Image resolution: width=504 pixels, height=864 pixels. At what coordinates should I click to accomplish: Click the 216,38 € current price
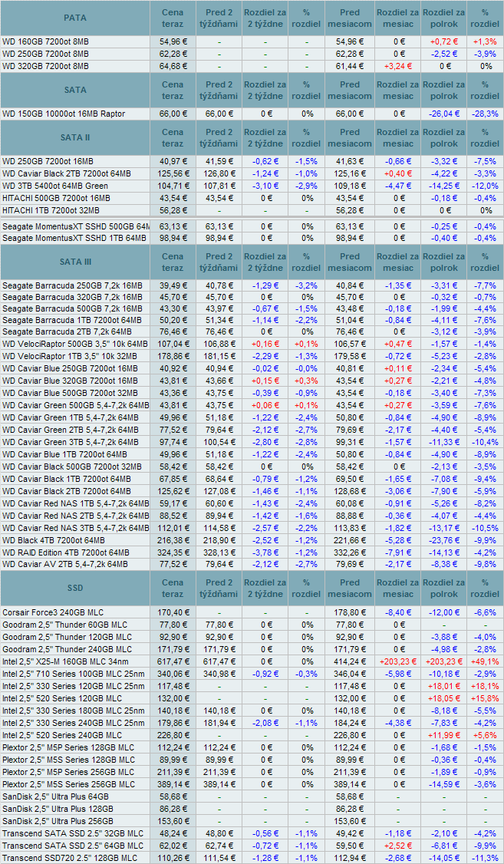point(173,540)
